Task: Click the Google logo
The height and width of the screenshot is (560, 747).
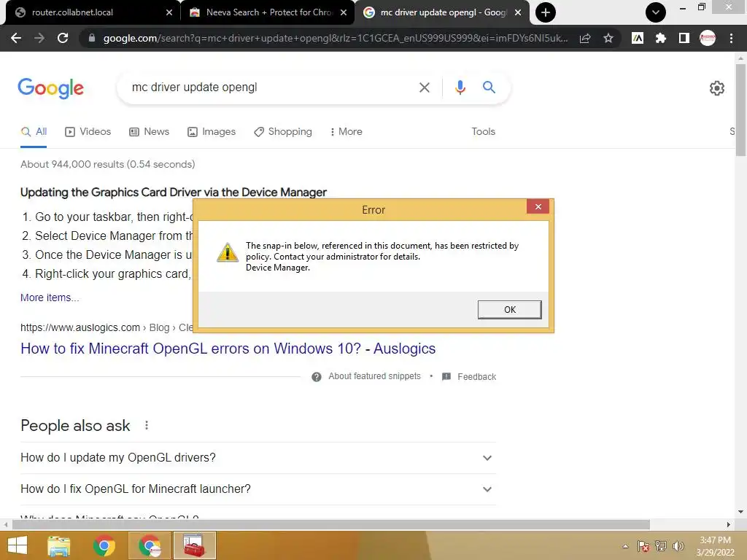Action: point(51,88)
